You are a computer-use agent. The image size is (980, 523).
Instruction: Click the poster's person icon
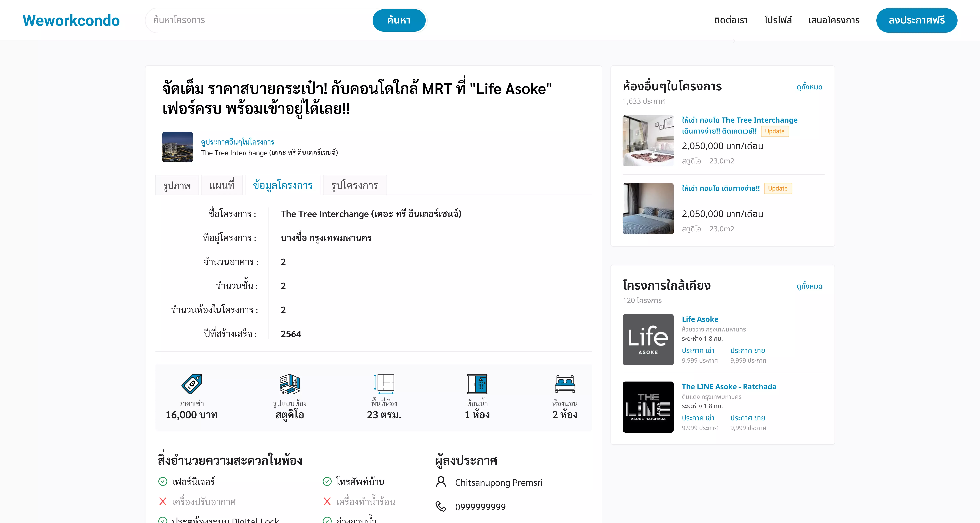click(441, 482)
